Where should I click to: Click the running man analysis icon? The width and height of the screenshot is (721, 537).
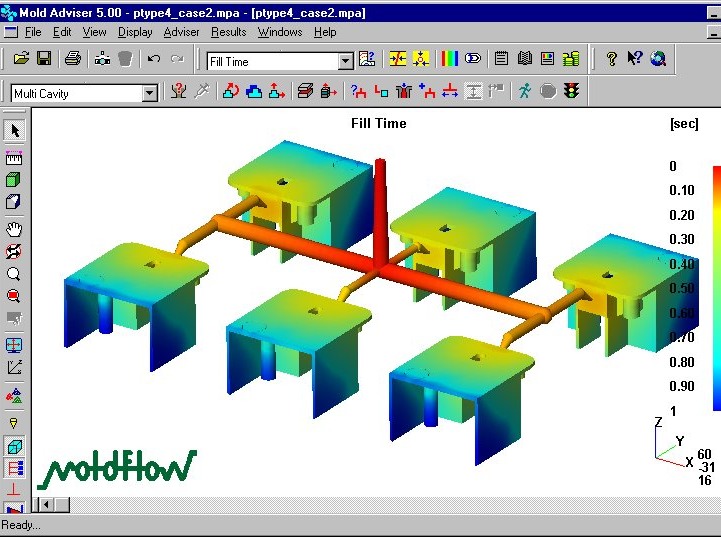pyautogui.click(x=524, y=92)
